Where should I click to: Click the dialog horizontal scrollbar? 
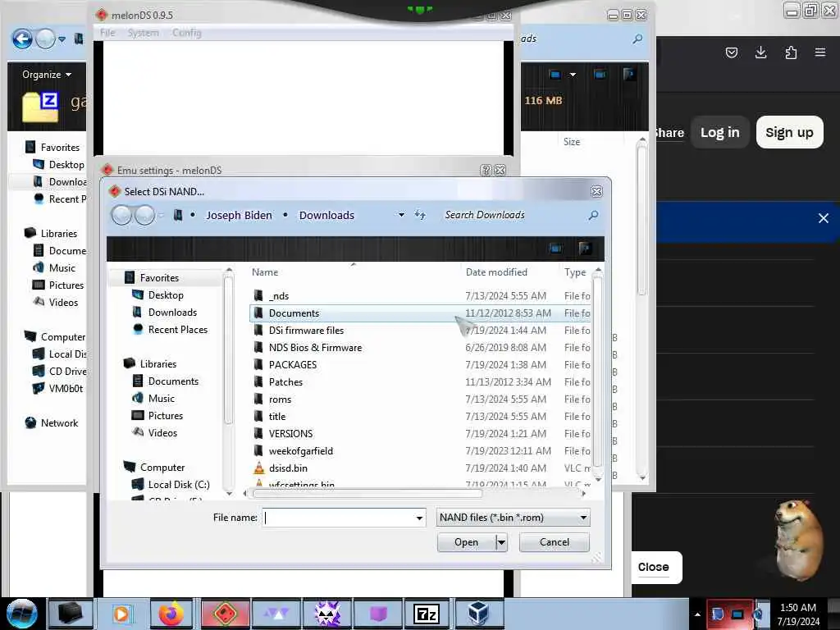pyautogui.click(x=367, y=493)
